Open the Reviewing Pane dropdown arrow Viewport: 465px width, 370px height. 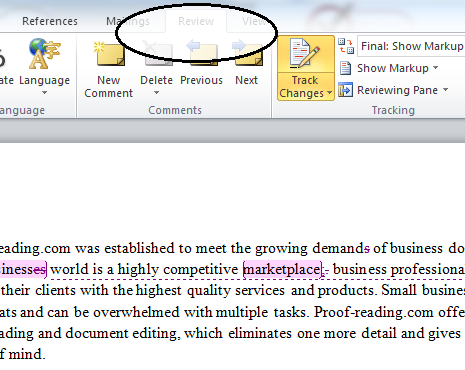click(x=446, y=90)
